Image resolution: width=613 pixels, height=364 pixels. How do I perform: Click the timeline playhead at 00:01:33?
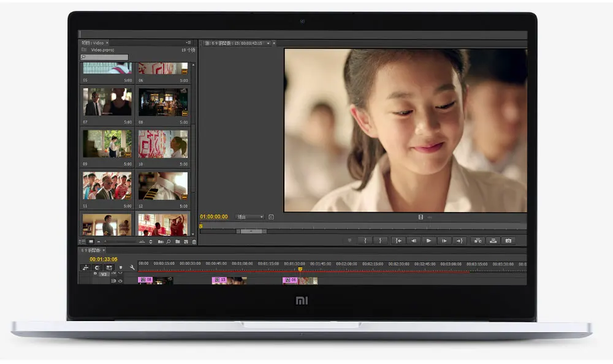pos(300,269)
